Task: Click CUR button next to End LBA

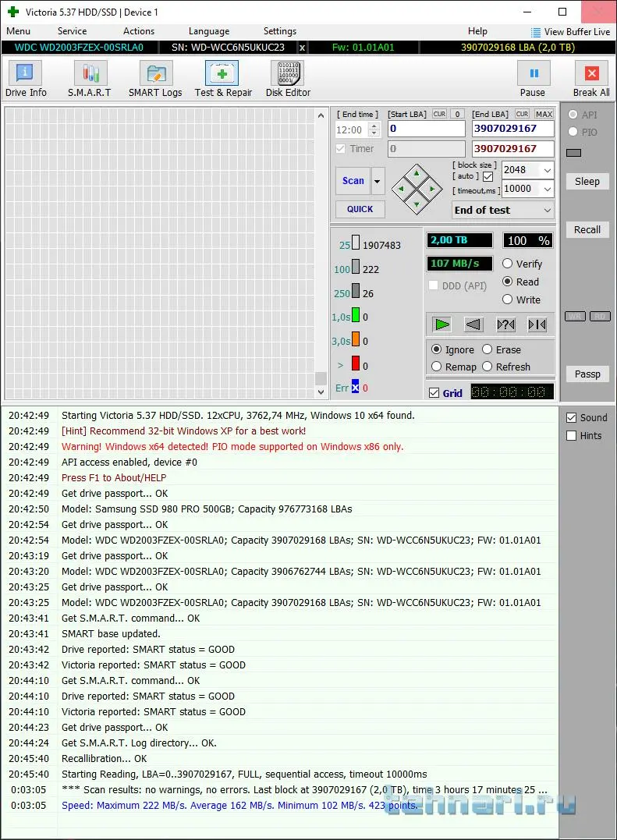Action: (522, 114)
